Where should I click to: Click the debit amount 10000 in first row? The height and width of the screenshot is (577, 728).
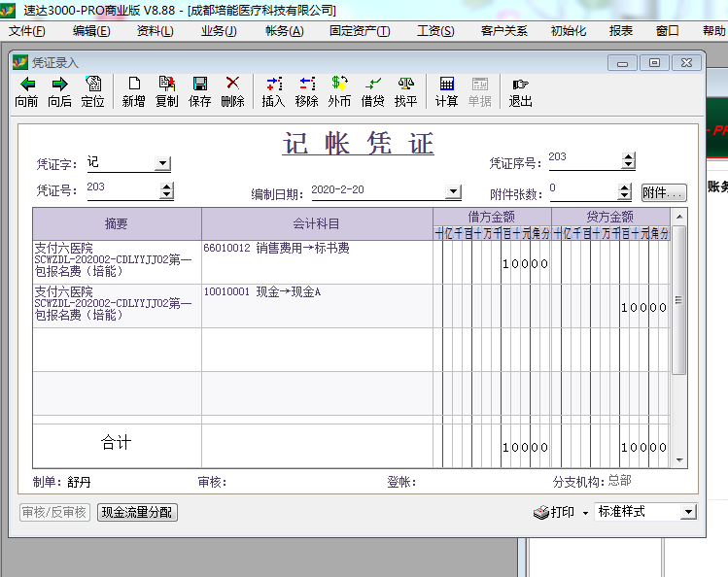pyautogui.click(x=525, y=264)
